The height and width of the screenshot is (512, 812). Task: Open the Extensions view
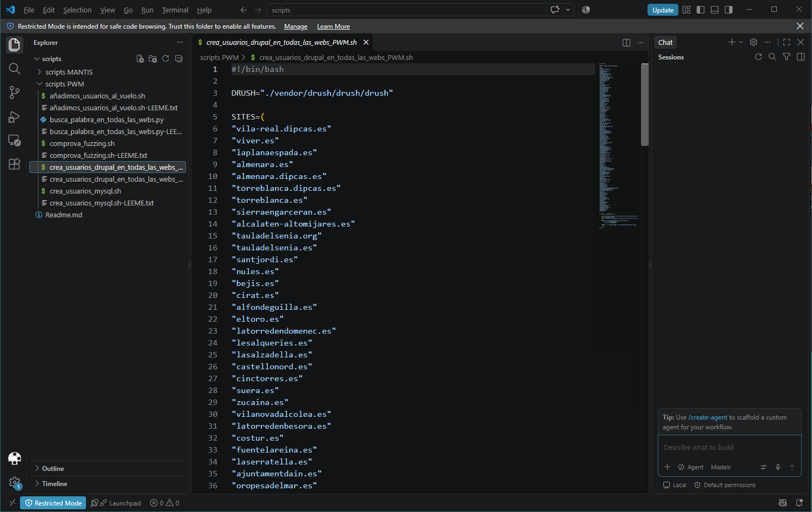tap(15, 164)
